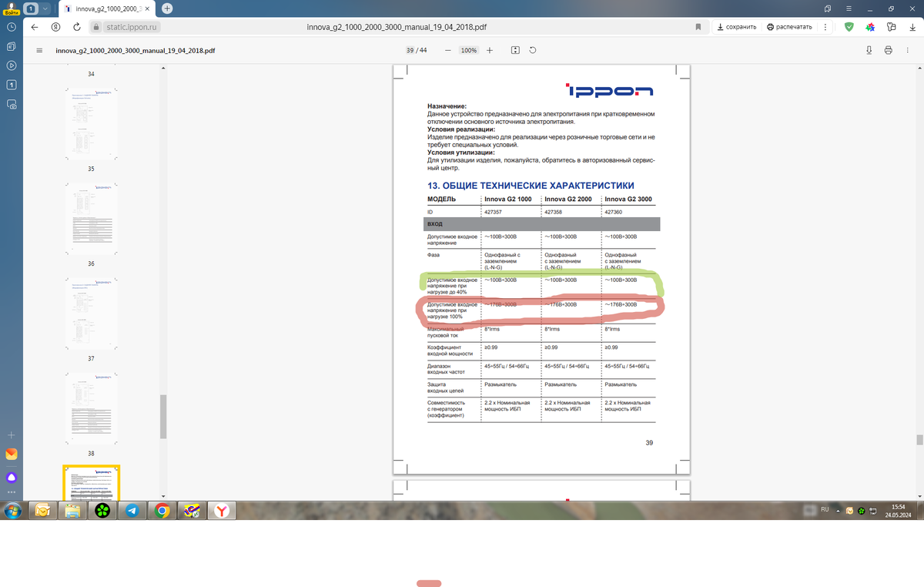Click the heading ОБЩИЕ ТЕХНИЧЕСКИЕ ХАРАКТЕРИСТИКИ
Screen dimensions: 924x587
(531, 186)
